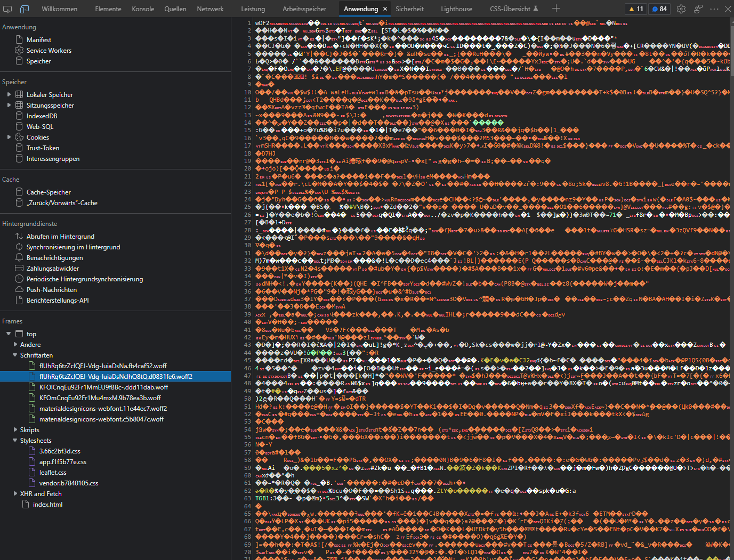Open the CSS-Übersicht tab
The height and width of the screenshot is (560, 734).
(x=514, y=9)
